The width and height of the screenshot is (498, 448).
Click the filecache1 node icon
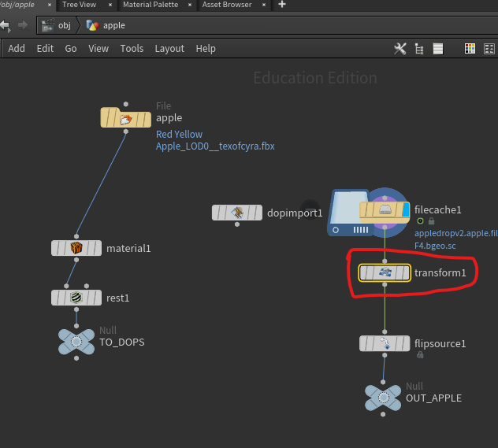coord(385,210)
